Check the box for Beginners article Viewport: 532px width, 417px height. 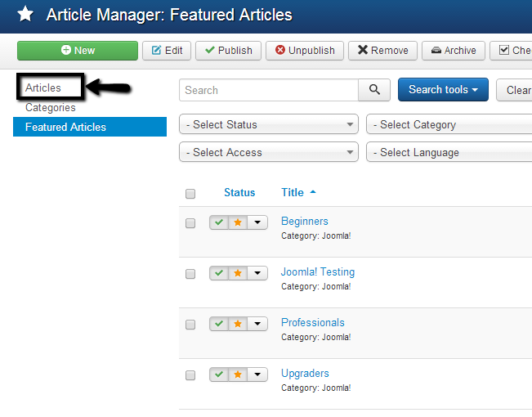[x=190, y=223]
